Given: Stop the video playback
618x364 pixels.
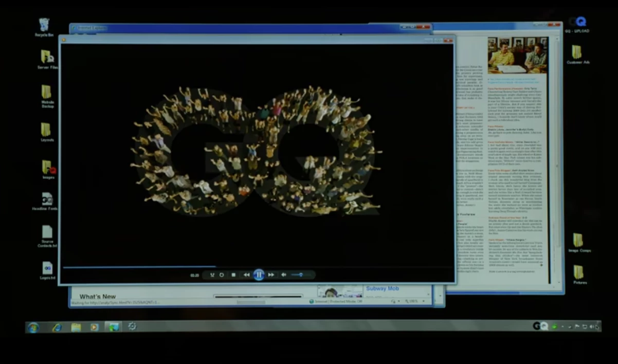Looking at the screenshot, I should 233,275.
